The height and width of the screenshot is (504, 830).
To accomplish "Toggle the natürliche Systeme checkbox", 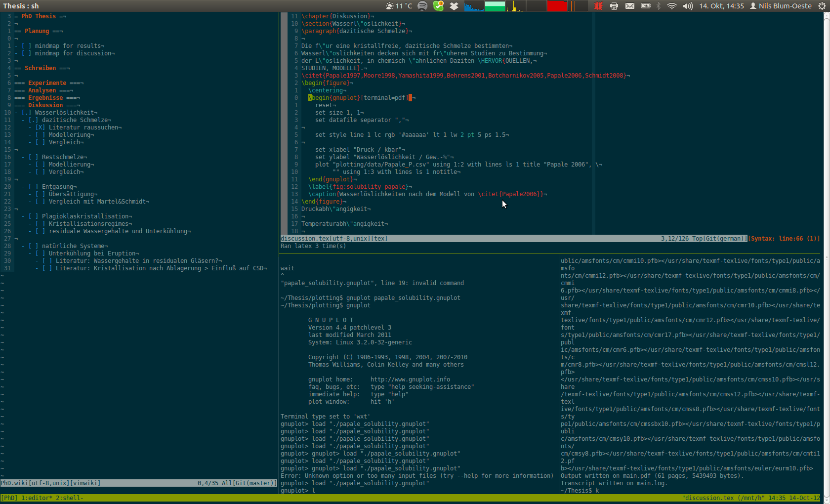I will pyautogui.click(x=33, y=246).
